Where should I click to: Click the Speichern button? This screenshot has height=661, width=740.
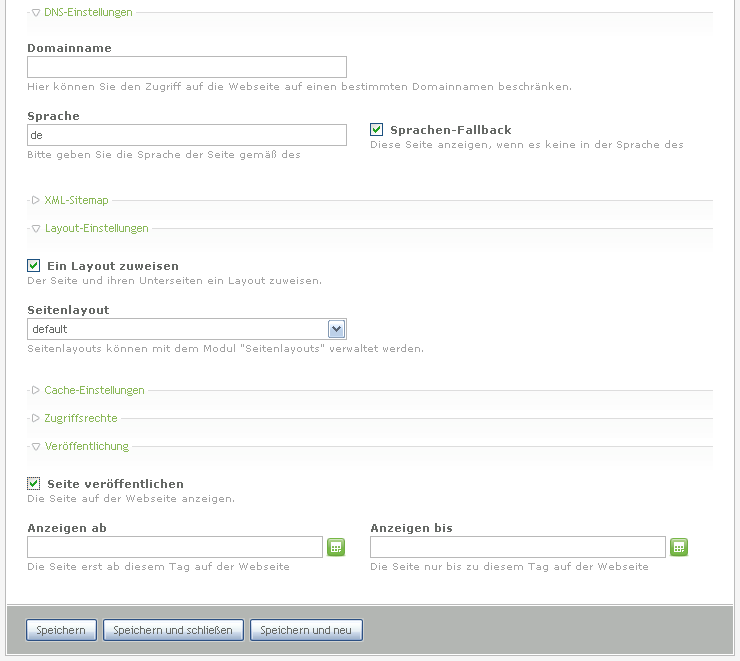click(62, 631)
